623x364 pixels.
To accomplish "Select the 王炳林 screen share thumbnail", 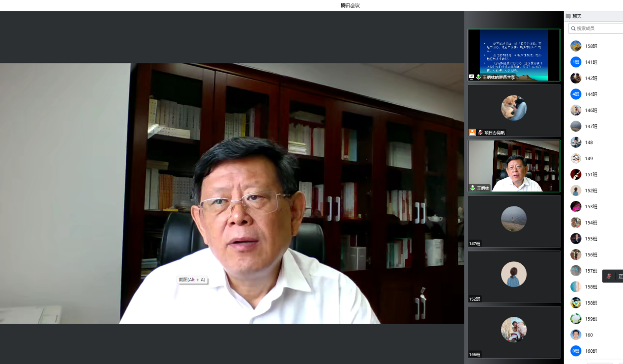I will click(514, 54).
